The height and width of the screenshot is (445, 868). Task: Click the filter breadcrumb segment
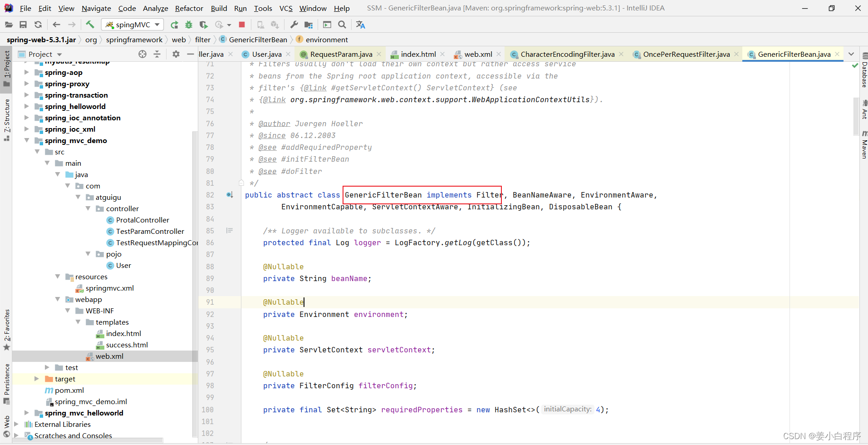pos(203,40)
